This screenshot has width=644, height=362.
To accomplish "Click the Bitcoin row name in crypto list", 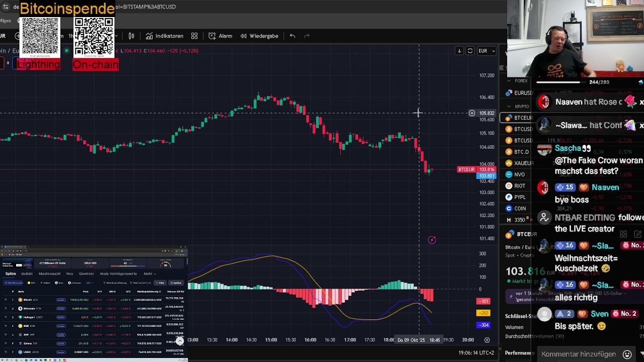I will tap(27, 300).
